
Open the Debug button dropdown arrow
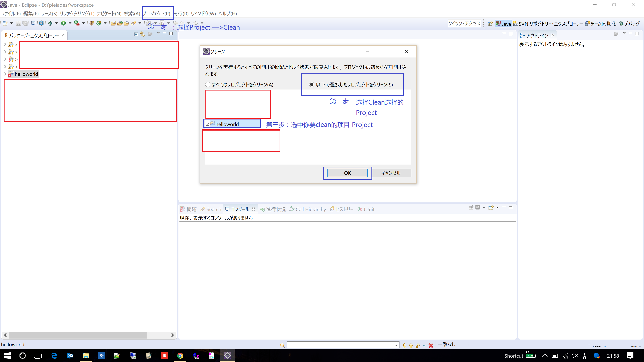click(x=57, y=23)
